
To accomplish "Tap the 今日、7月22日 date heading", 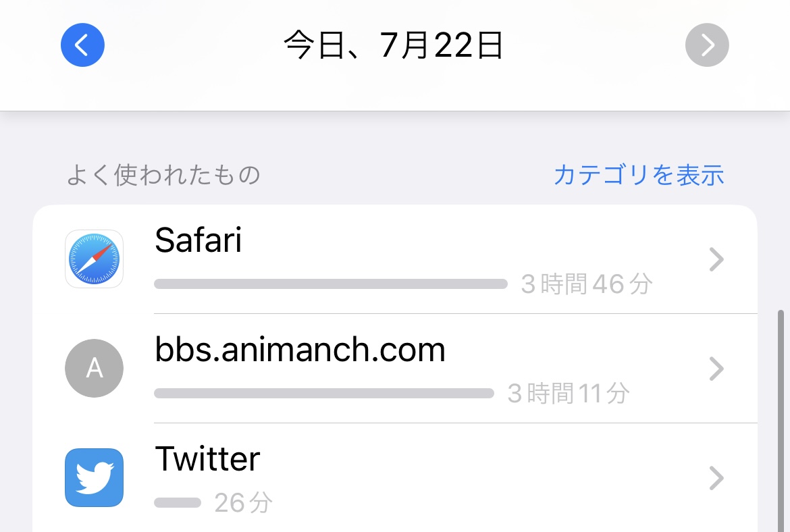I will coord(393,46).
